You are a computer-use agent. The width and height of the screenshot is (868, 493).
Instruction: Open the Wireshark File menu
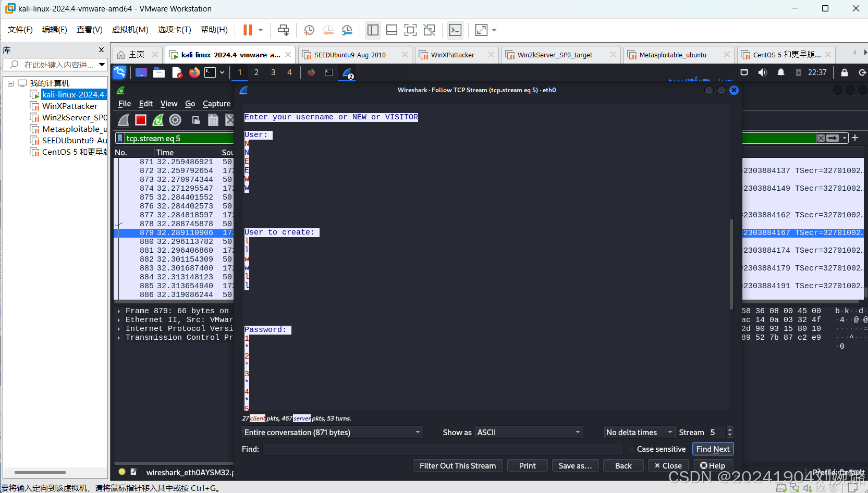[125, 104]
